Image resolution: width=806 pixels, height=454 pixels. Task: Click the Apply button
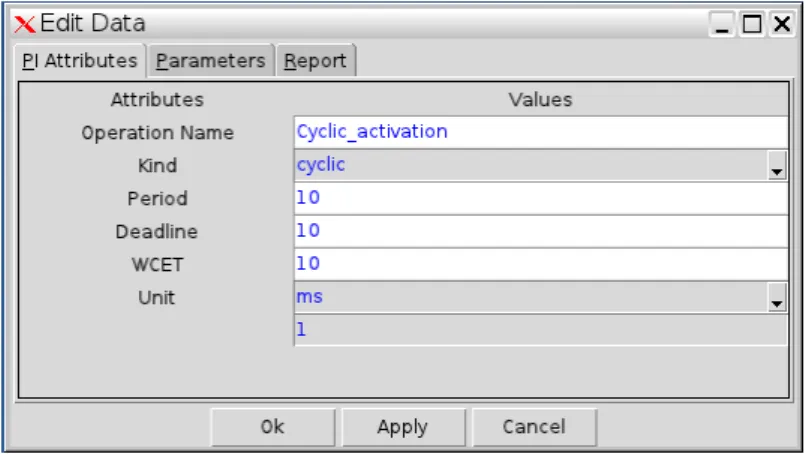403,427
